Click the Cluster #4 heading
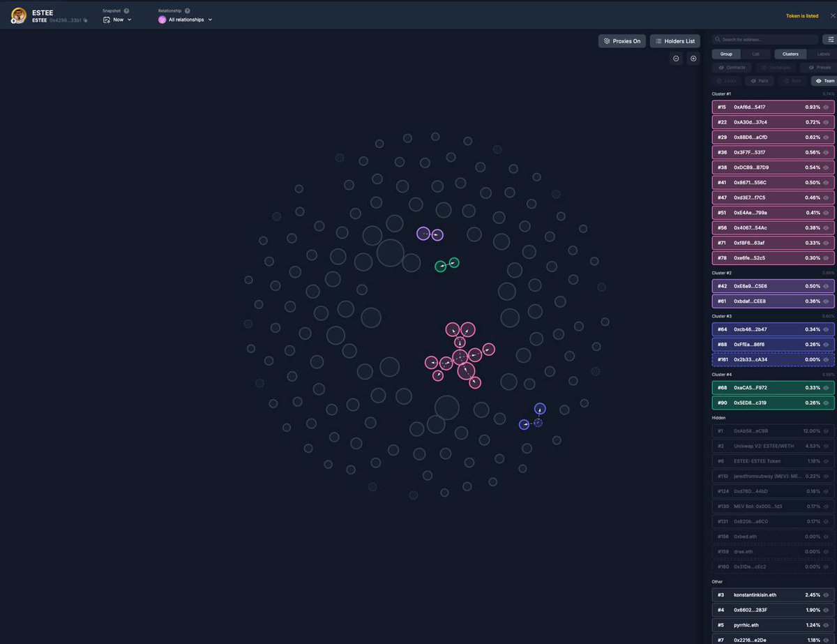Viewport: 837px width, 644px height. 721,375
